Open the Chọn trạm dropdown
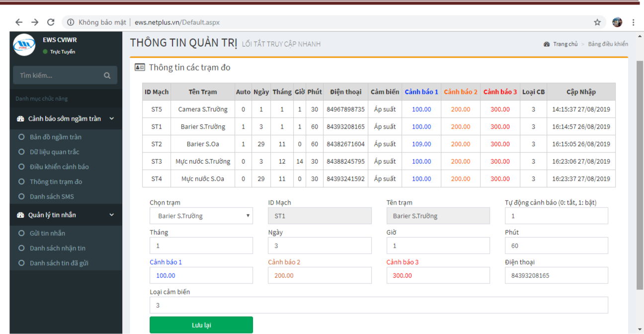The image size is (644, 334). pos(201,216)
